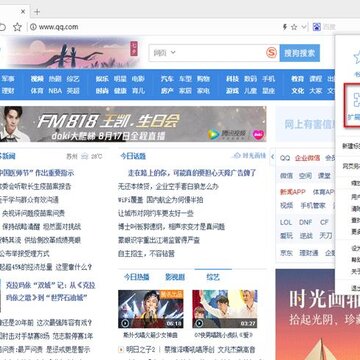
Task: Open headline about 天降广告牌
Action: pos(192,173)
